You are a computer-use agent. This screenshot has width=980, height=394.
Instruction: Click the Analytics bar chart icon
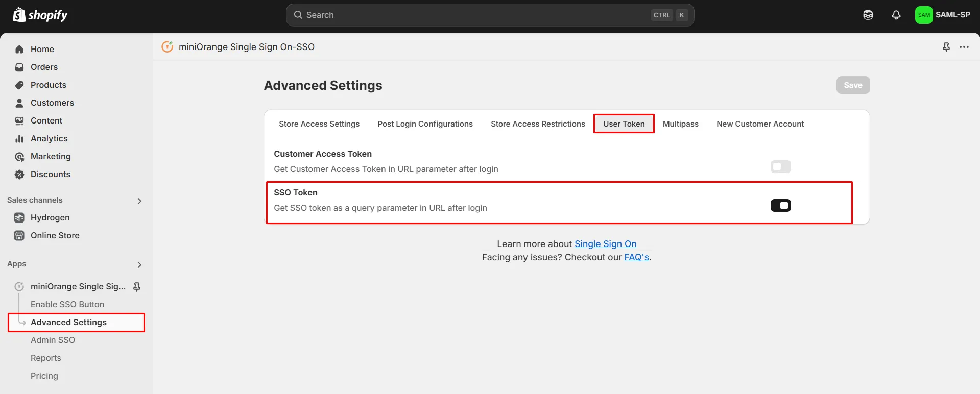pyautogui.click(x=19, y=138)
